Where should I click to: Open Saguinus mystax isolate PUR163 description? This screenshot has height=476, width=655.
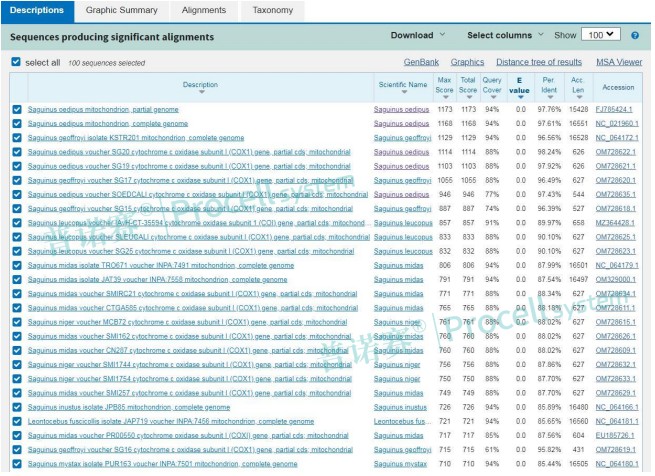[162, 464]
